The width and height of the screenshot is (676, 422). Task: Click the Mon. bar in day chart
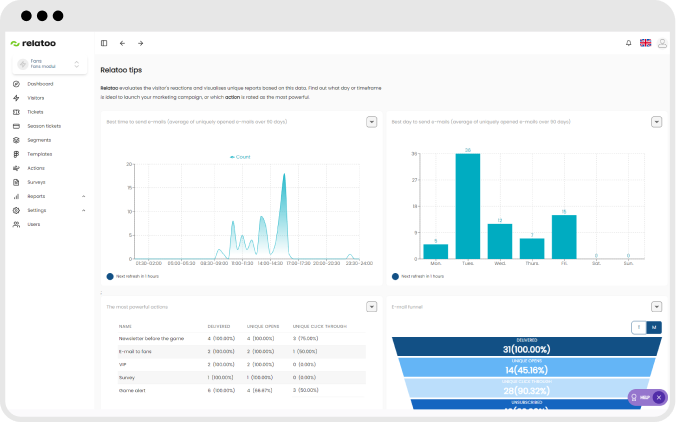(x=435, y=252)
